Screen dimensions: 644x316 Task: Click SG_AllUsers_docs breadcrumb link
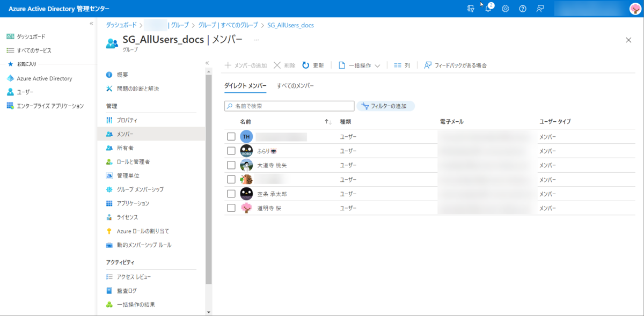(290, 25)
